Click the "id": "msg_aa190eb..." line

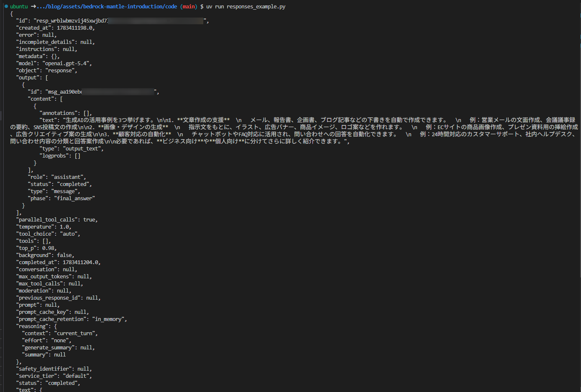coord(93,92)
